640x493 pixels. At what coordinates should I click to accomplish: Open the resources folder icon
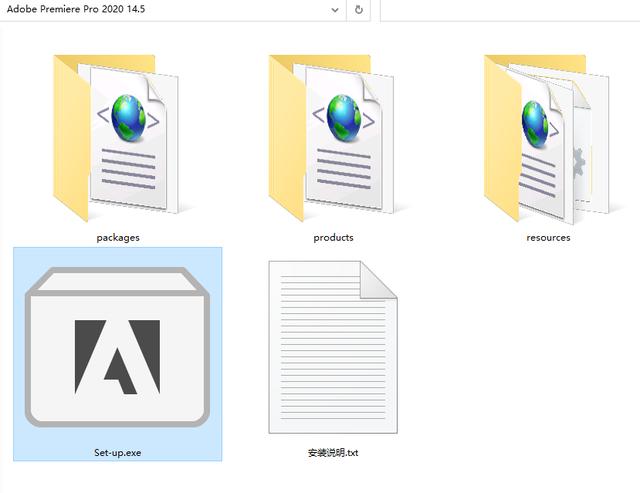coord(547,139)
